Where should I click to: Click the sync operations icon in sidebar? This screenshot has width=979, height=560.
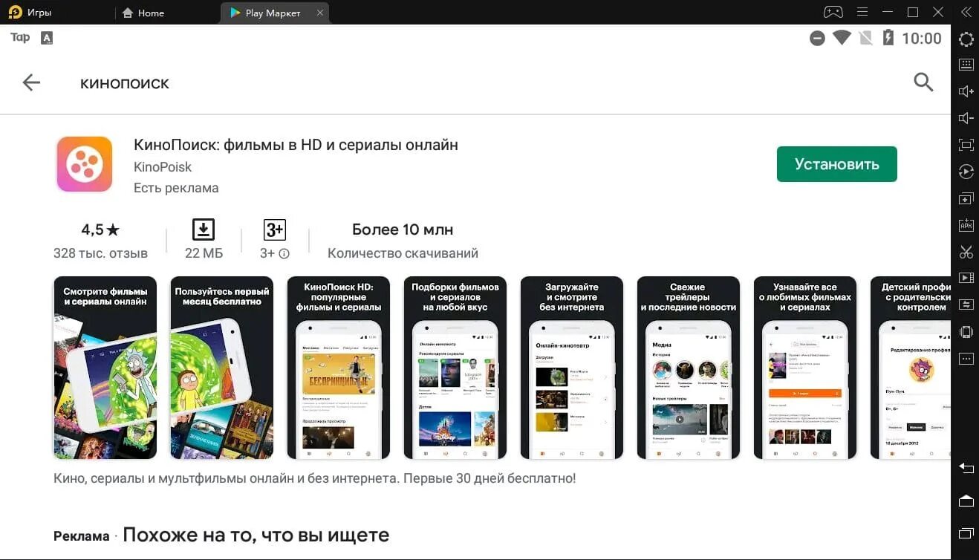coord(966,305)
